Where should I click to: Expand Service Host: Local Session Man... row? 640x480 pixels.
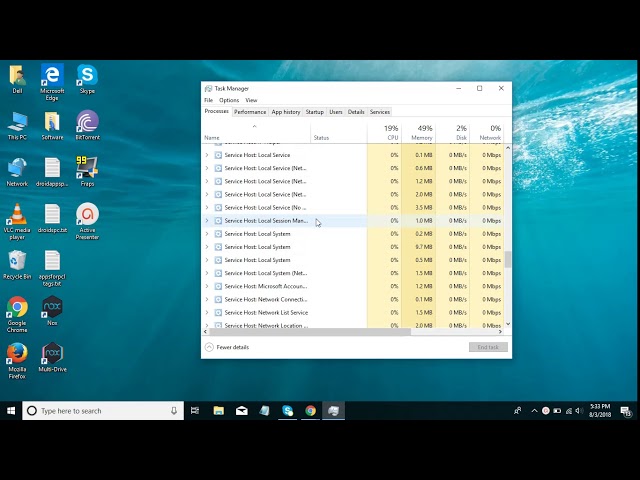pos(207,220)
